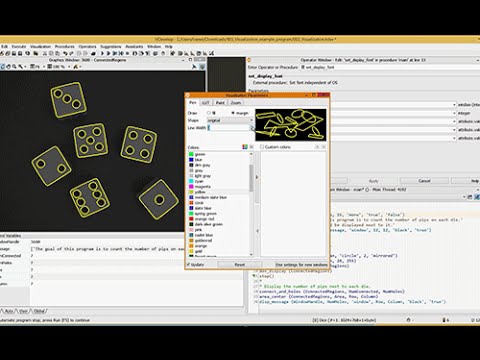Open dropdown arrow beside the brush draw icon
The image size is (480, 360).
coord(80,67)
